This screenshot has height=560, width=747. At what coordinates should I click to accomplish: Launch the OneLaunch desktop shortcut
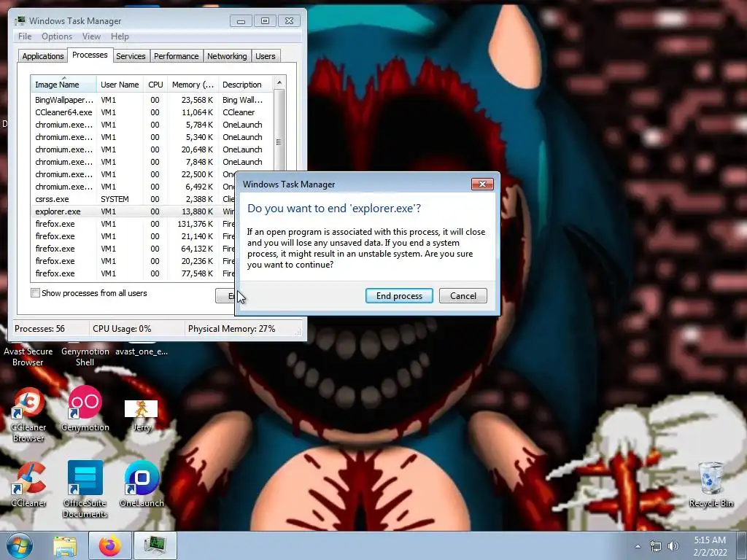142,483
